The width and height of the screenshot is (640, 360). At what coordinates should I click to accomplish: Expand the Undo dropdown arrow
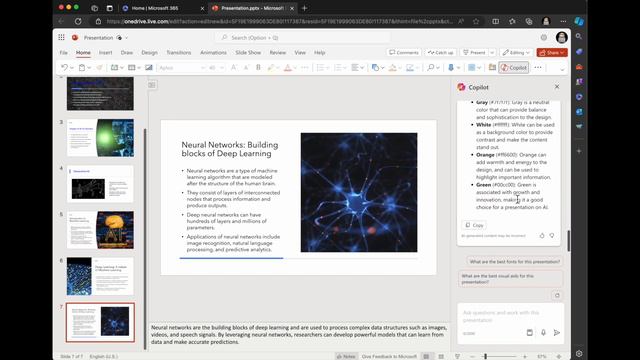tap(71, 68)
